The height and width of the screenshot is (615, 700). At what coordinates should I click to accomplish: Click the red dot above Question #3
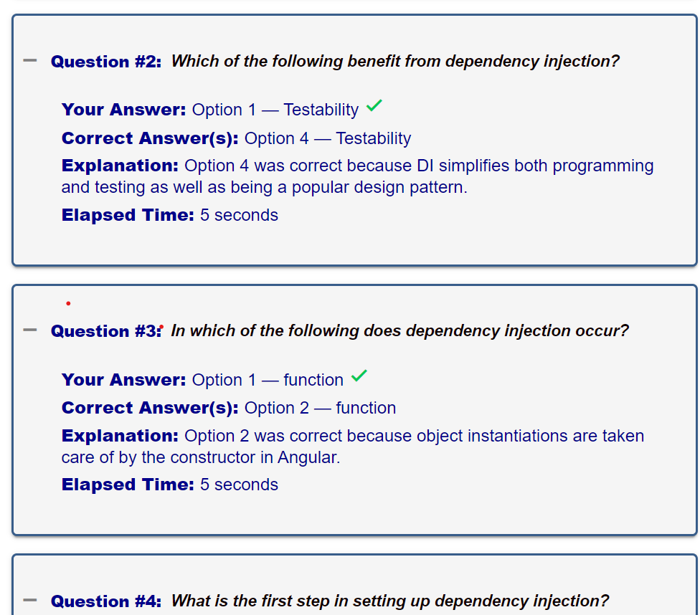[68, 303]
